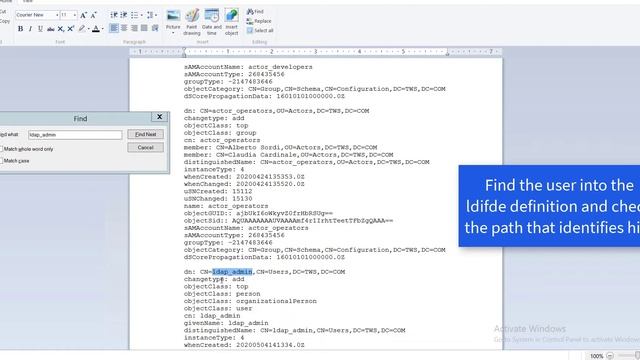This screenshot has height=360, width=640.
Task: Center the text
Action: (124, 28)
